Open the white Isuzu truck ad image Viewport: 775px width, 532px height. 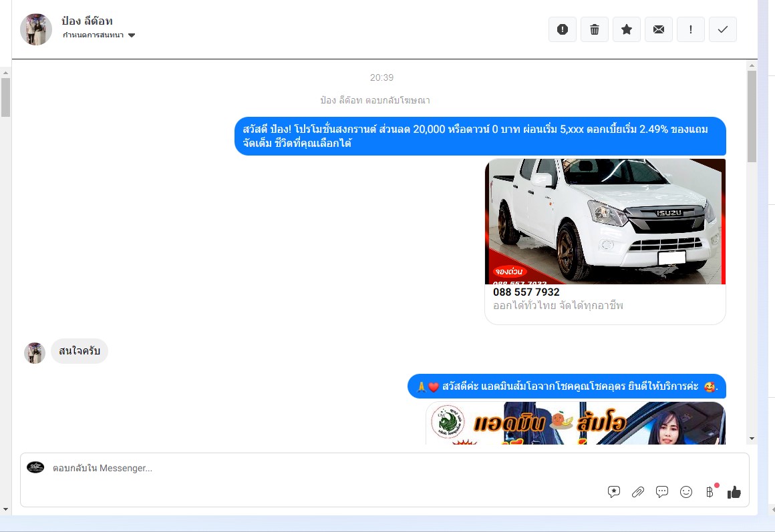click(605, 221)
